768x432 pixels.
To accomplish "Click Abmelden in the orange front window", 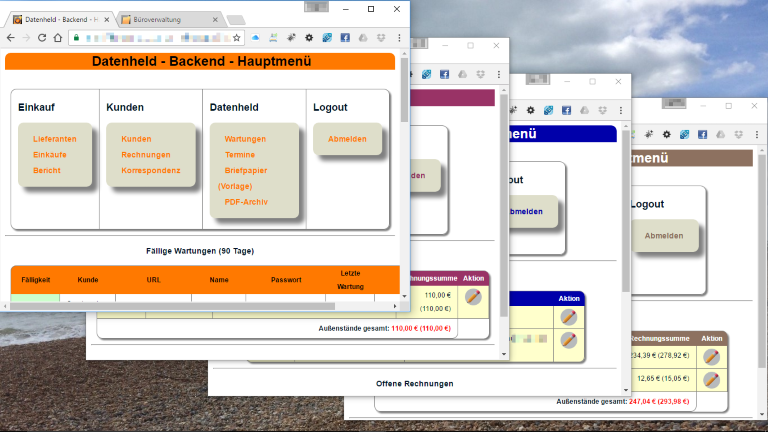I will 347,139.
